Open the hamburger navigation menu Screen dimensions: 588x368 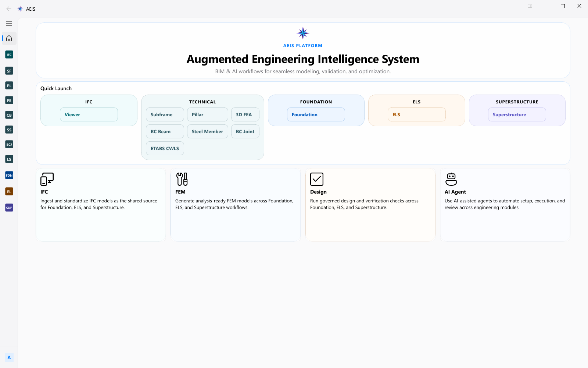[x=9, y=24]
